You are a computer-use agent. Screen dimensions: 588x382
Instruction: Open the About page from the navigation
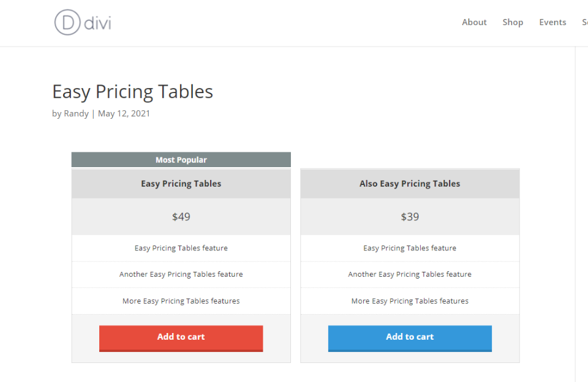tap(474, 22)
